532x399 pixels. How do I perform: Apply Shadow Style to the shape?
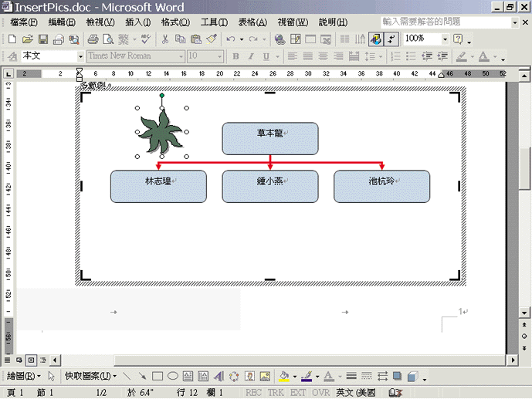click(398, 376)
